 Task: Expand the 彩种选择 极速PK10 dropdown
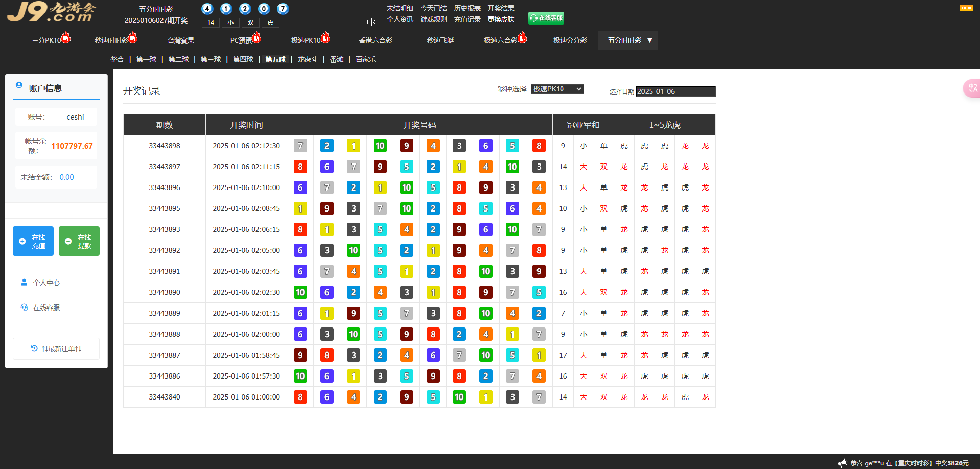click(557, 89)
